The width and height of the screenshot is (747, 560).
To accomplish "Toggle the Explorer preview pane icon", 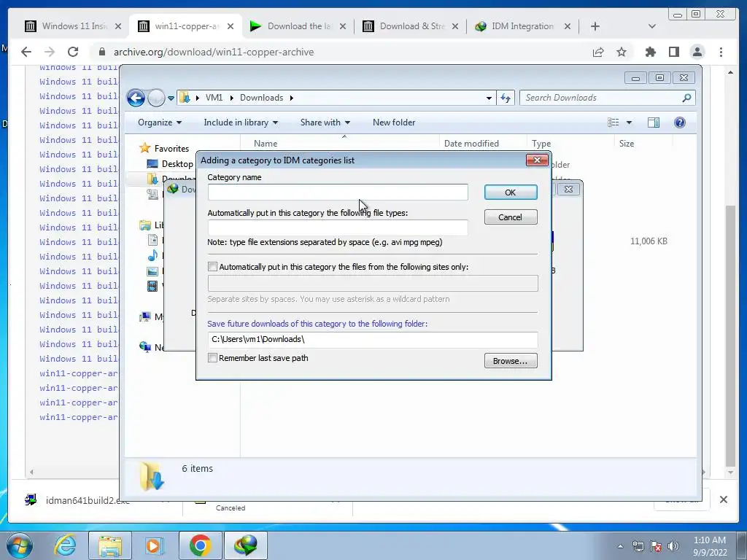I will 654,122.
